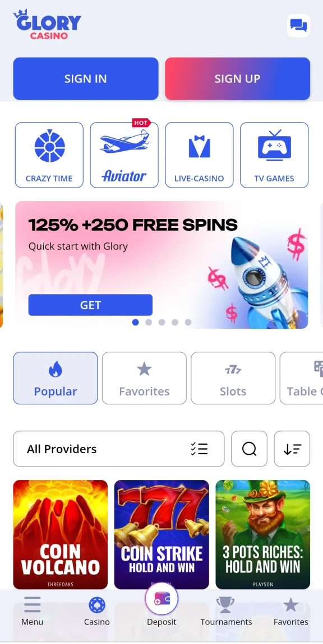Viewport: 323px width, 644px height.
Task: Switch to the Favorites category tab
Action: pos(145,378)
